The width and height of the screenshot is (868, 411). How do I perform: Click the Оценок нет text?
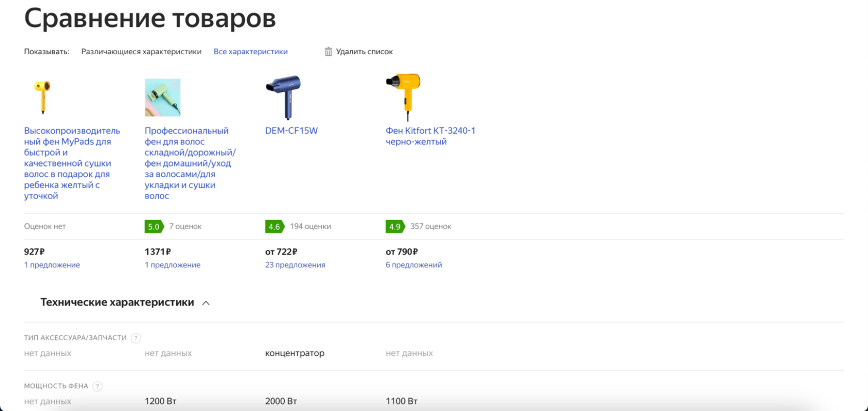click(x=45, y=226)
